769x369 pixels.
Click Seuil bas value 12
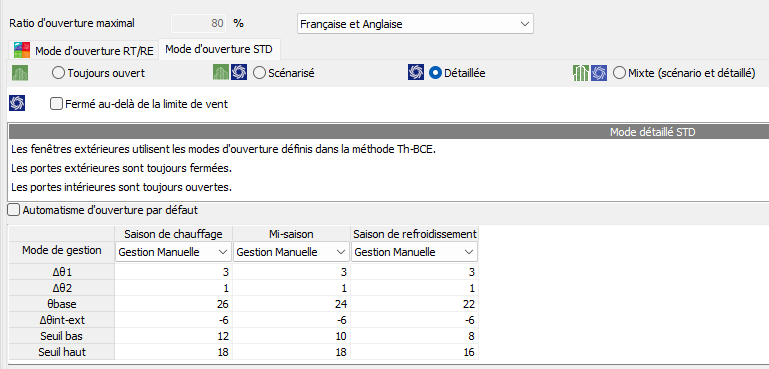(x=173, y=336)
